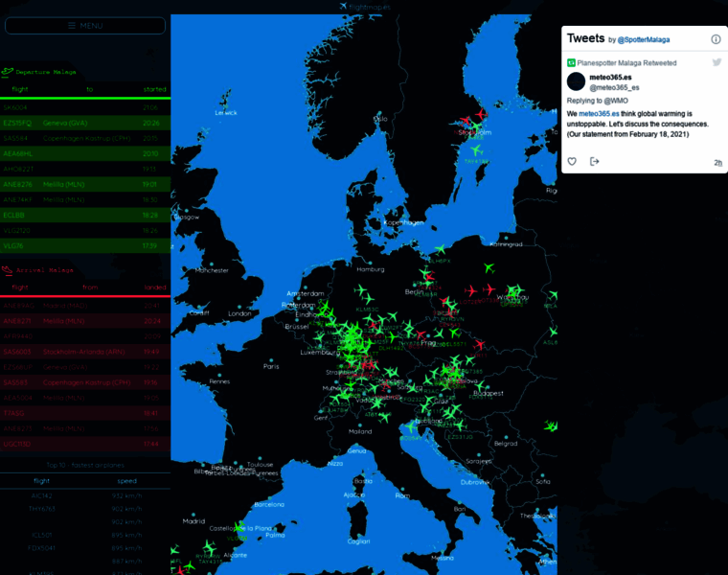728x575 pixels.
Task: Select arrival row ANE8271 from Melilla
Action: (85, 321)
